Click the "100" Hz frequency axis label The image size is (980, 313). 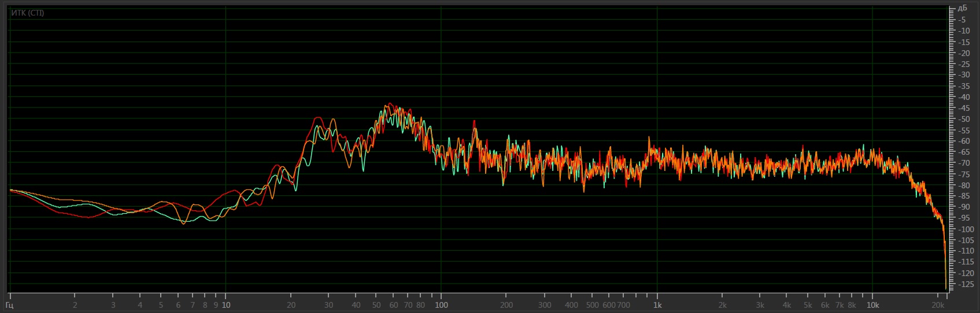click(x=442, y=305)
